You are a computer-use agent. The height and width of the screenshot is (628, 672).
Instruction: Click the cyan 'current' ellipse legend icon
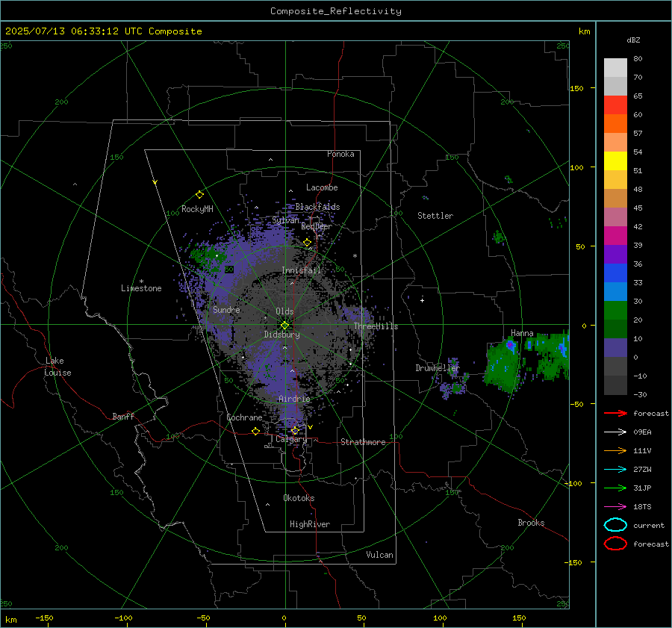click(615, 525)
